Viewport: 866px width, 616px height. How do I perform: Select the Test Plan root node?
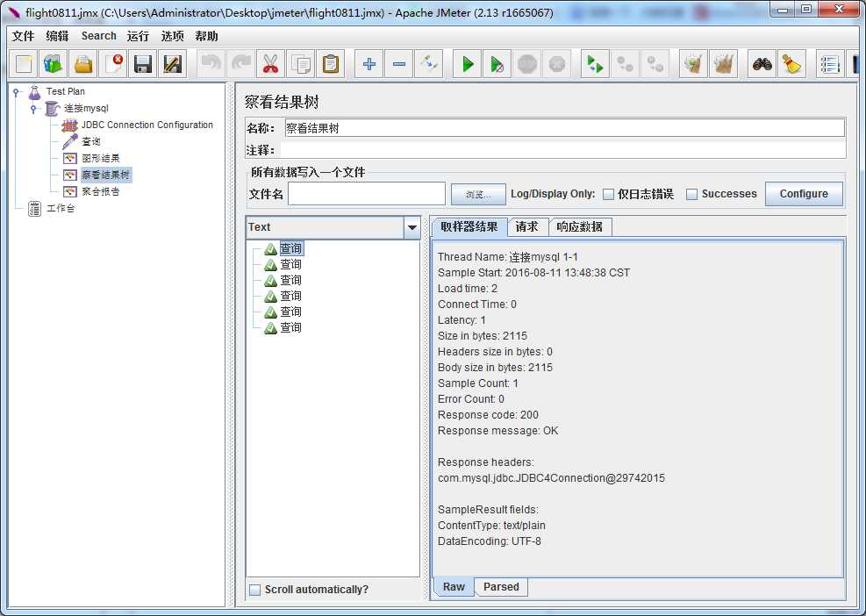point(65,92)
